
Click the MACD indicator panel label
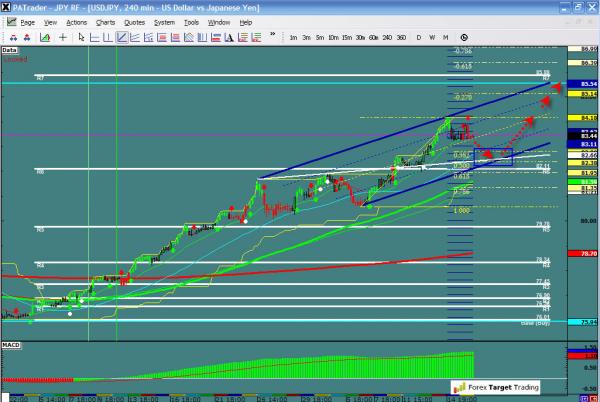tap(10, 346)
